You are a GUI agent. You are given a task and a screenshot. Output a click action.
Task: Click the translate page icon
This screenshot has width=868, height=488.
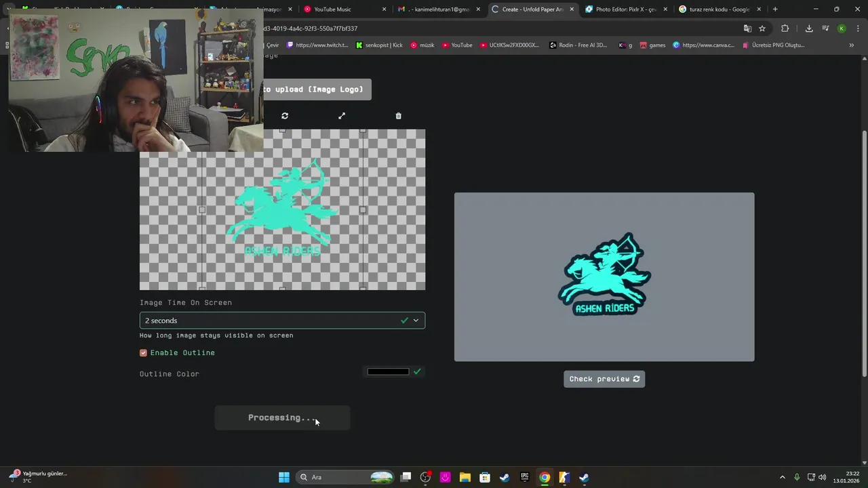pyautogui.click(x=747, y=28)
